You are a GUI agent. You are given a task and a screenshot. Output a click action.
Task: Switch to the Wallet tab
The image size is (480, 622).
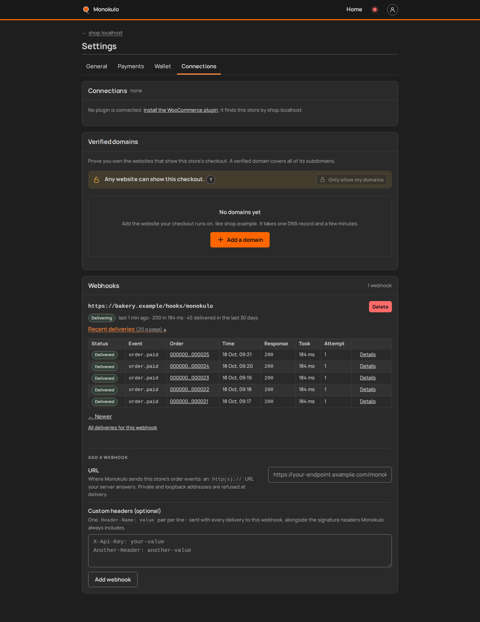[163, 66]
